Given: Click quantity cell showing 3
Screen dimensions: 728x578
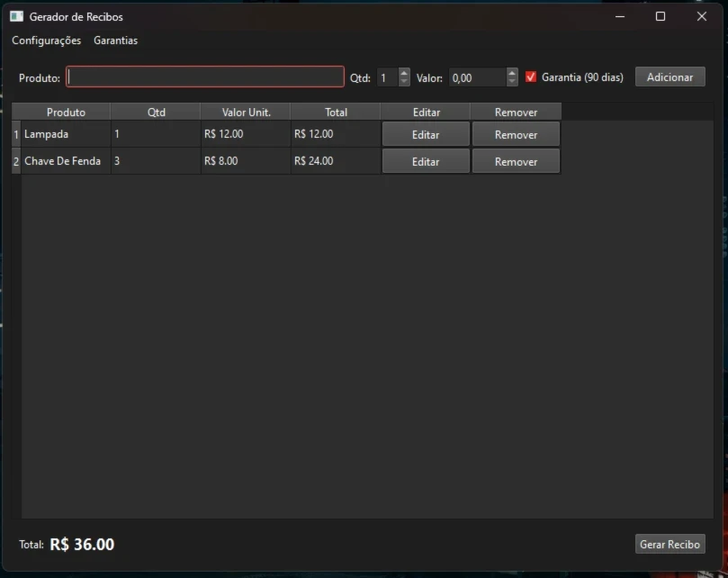Looking at the screenshot, I should (156, 161).
